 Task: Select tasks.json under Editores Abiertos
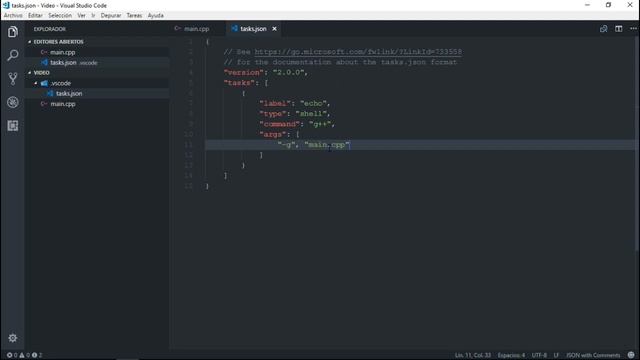[63, 62]
